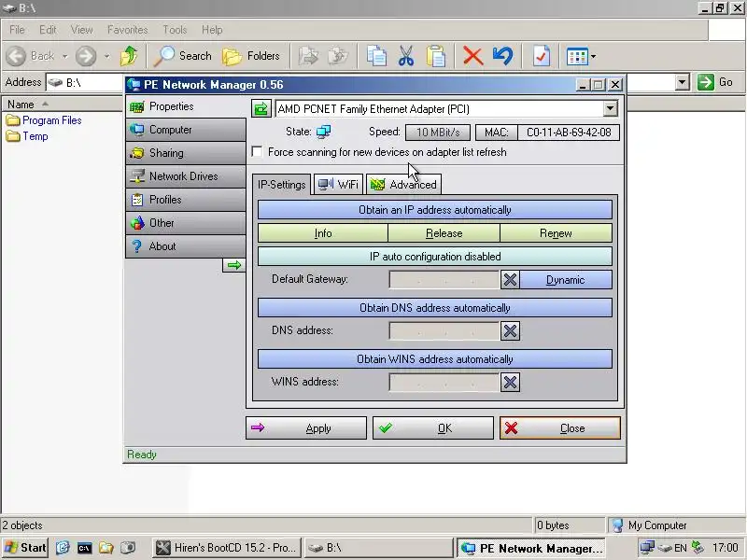Open the Forward history dropdown arrow

pyautogui.click(x=106, y=56)
